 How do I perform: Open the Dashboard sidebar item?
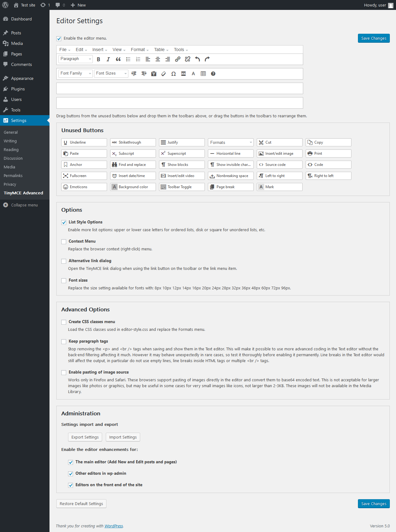tap(25, 19)
